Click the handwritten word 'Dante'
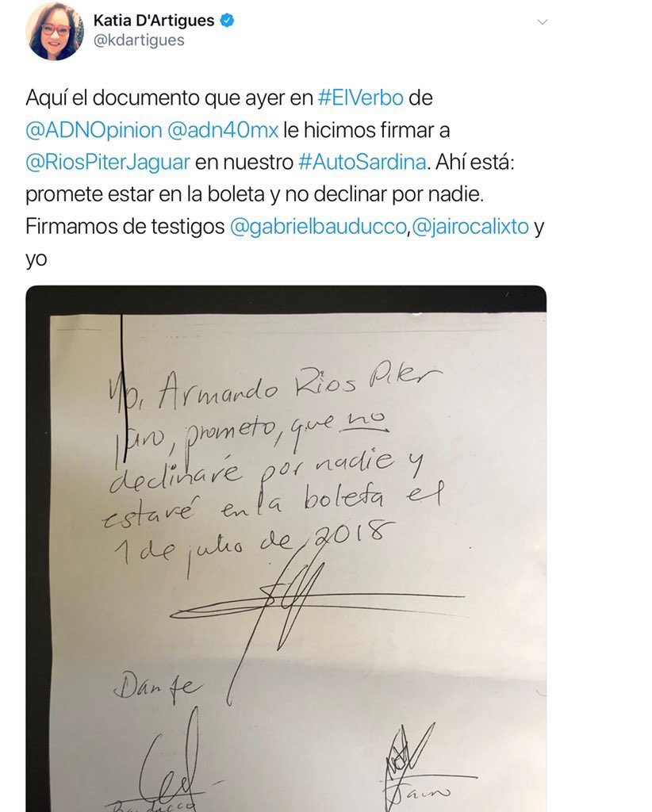 [x=157, y=688]
